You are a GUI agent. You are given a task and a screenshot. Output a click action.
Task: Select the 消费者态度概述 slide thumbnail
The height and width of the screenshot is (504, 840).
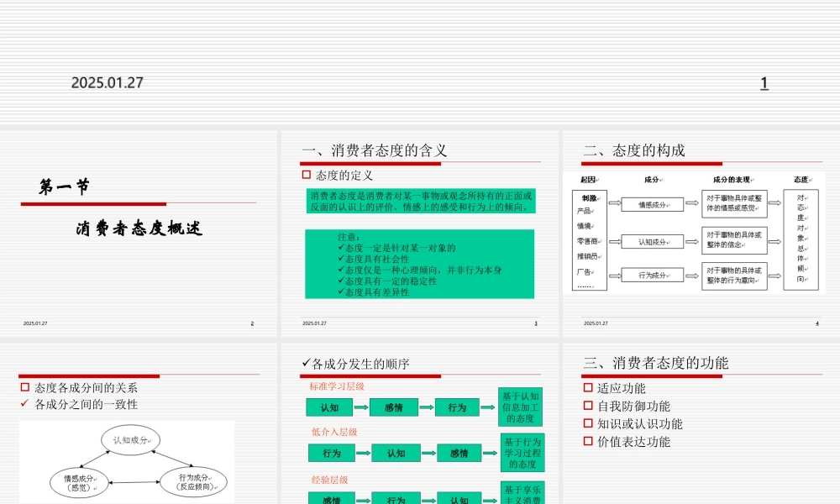[x=139, y=227]
